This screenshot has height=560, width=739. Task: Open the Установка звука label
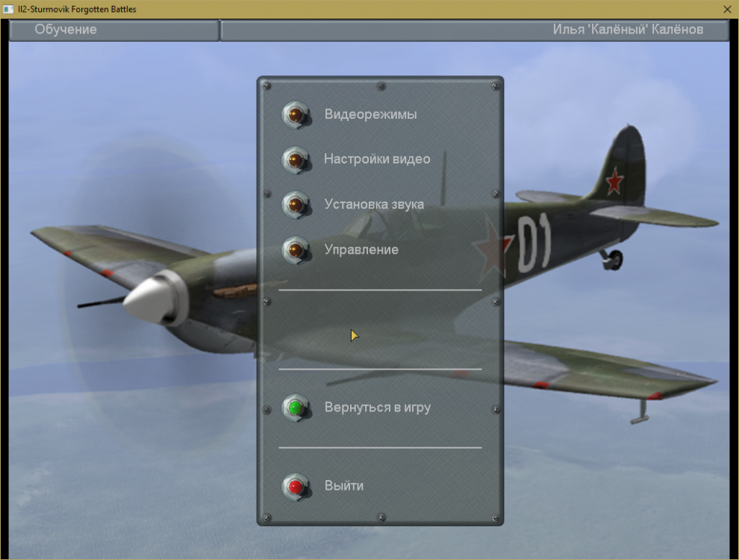click(x=374, y=204)
